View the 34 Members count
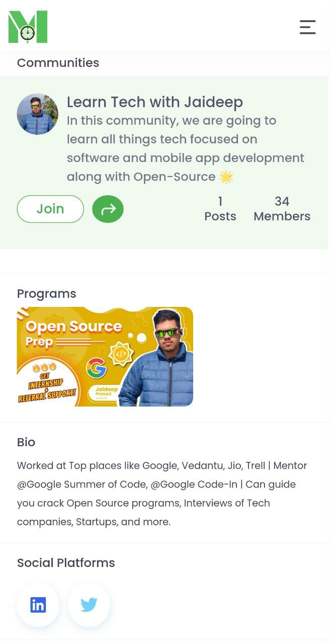331x644 pixels. (x=282, y=209)
